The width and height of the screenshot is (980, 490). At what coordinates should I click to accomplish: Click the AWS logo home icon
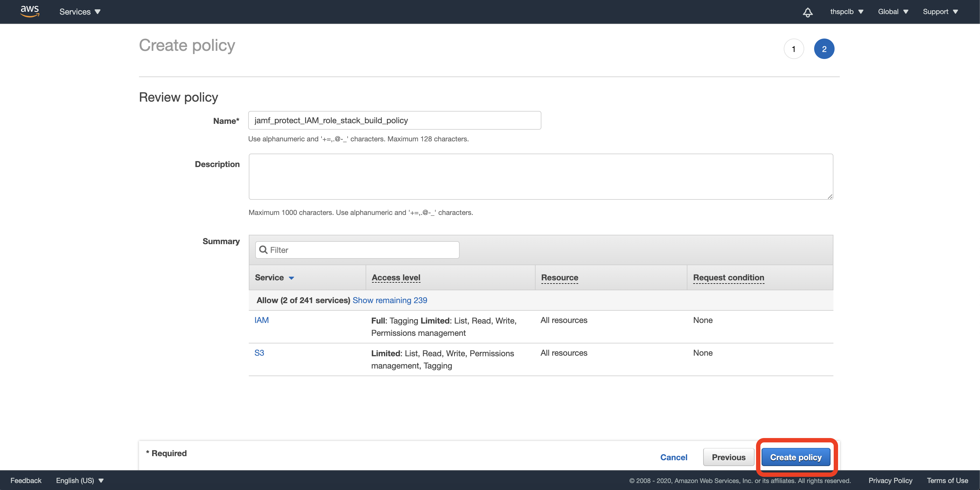30,11
